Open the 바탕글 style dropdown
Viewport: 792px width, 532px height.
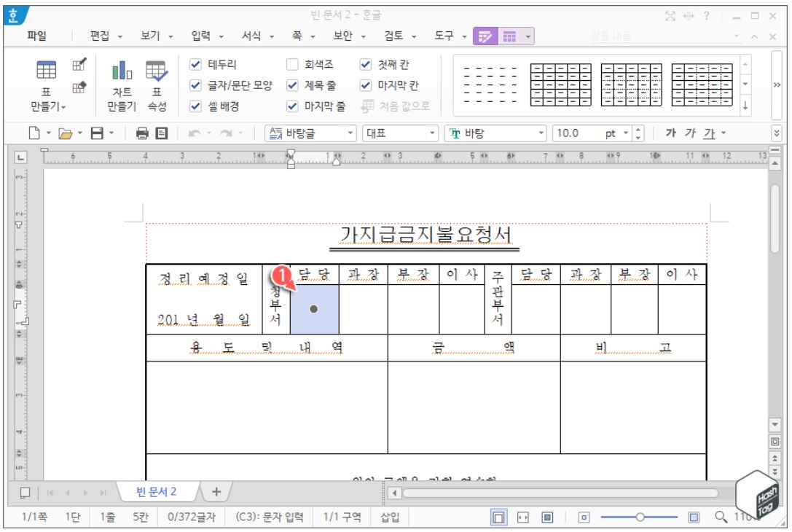point(350,133)
